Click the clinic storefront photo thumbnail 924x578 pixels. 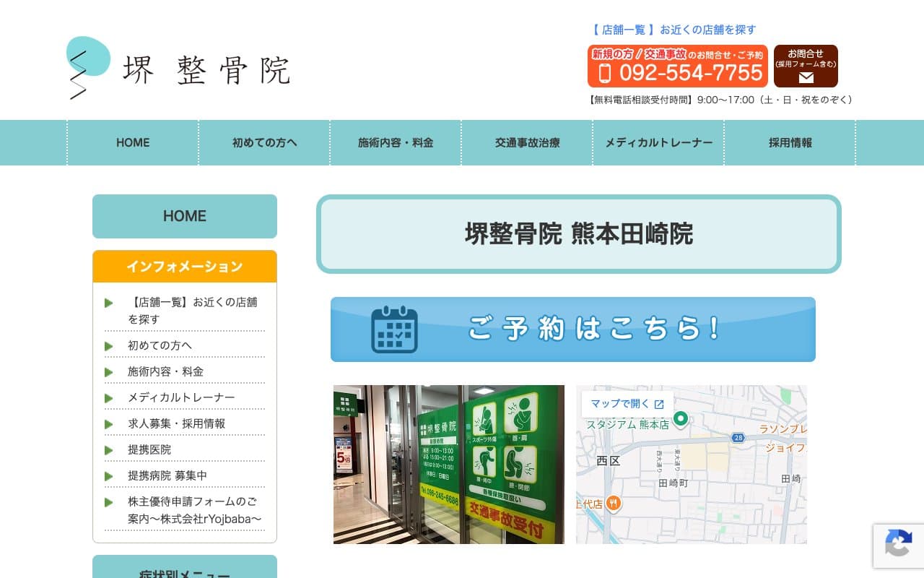tap(449, 465)
